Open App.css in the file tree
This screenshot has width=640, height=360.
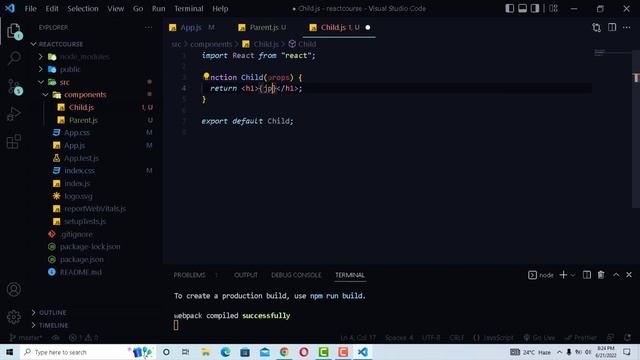click(77, 133)
